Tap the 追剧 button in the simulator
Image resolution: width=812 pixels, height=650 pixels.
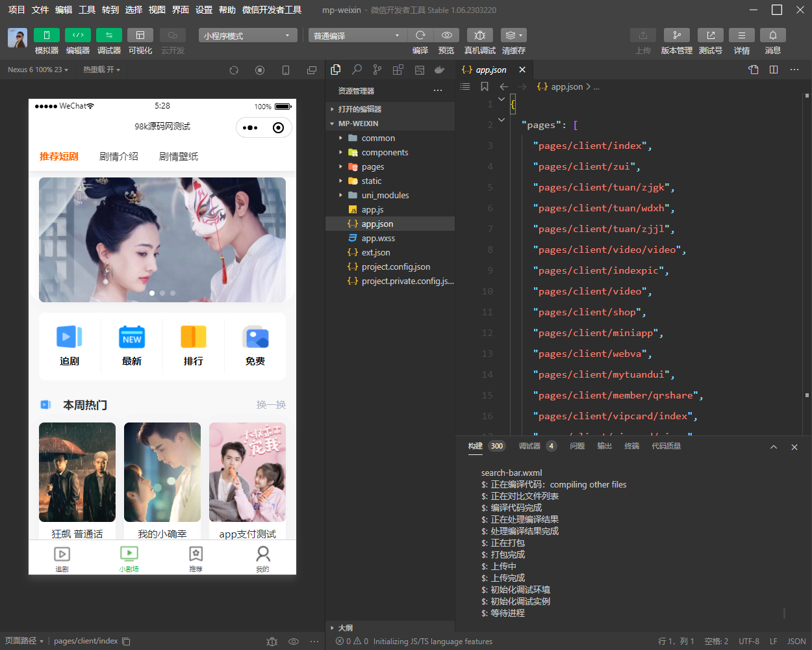(70, 346)
